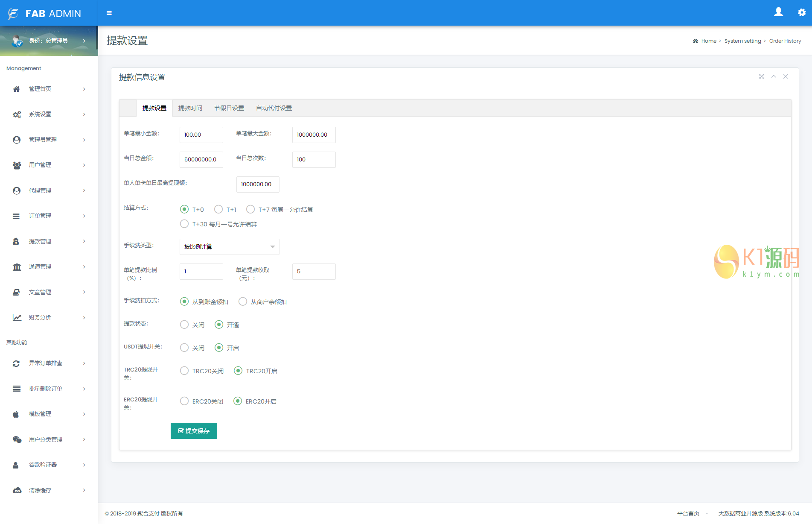Click the 订单管理 list icon
The image size is (812, 524).
pos(16,216)
